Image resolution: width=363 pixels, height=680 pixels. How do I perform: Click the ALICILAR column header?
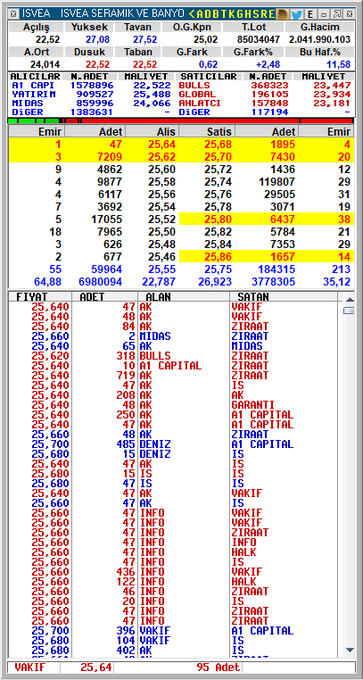(36, 76)
